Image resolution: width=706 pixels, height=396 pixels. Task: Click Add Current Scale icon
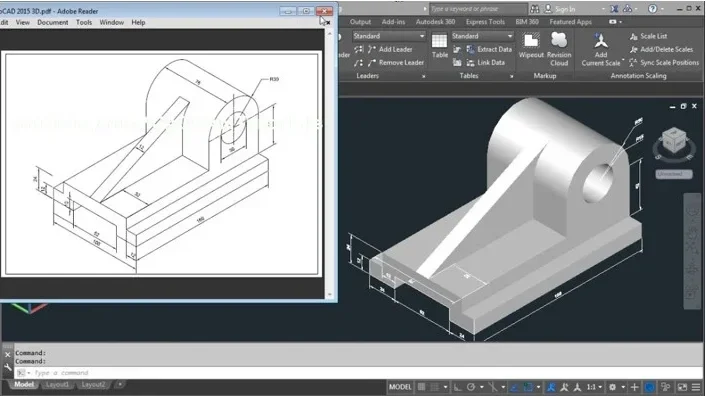601,50
